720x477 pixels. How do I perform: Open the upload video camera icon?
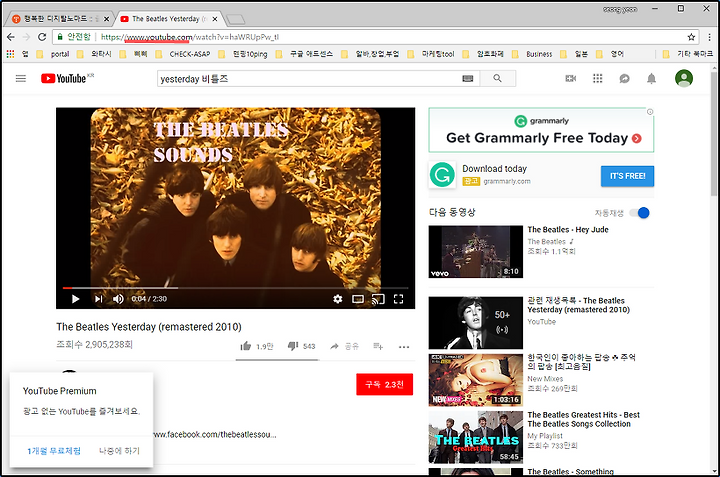pyautogui.click(x=570, y=79)
